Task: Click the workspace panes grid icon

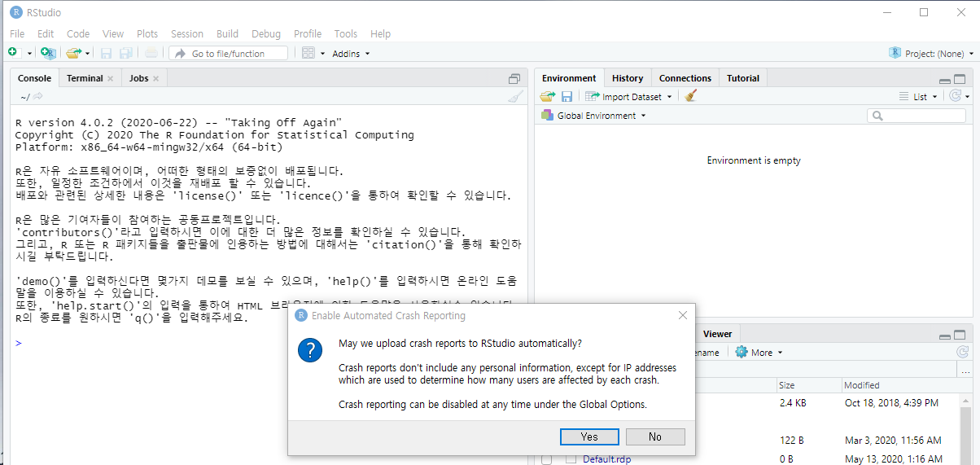Action: [308, 53]
